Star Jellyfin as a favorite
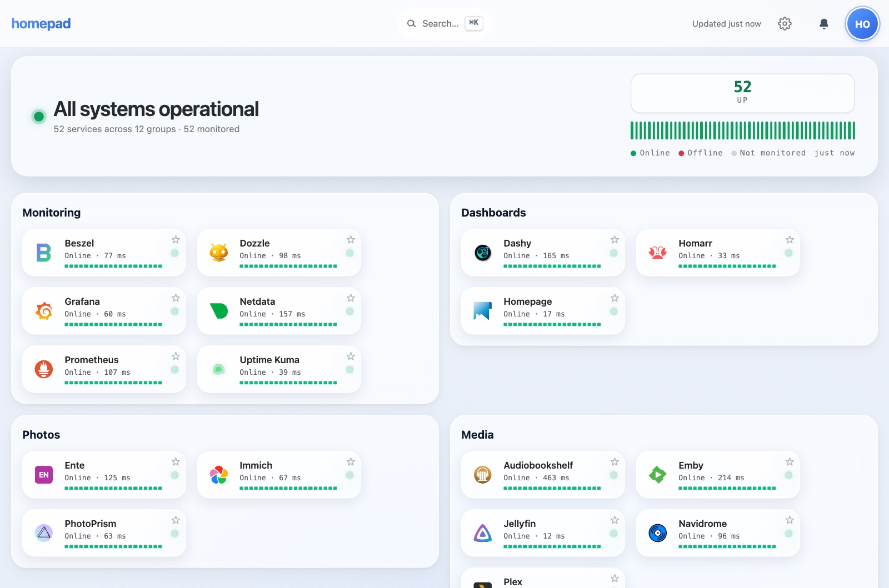 pyautogui.click(x=615, y=520)
